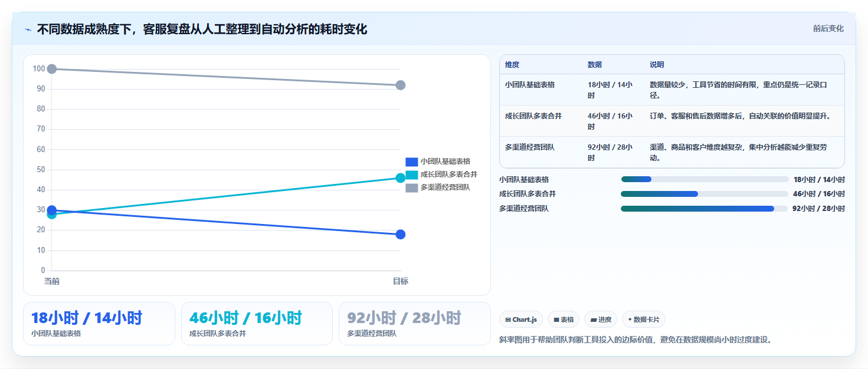
Task: Click 成长团队多表合并 in the table's first column
Action: (533, 116)
